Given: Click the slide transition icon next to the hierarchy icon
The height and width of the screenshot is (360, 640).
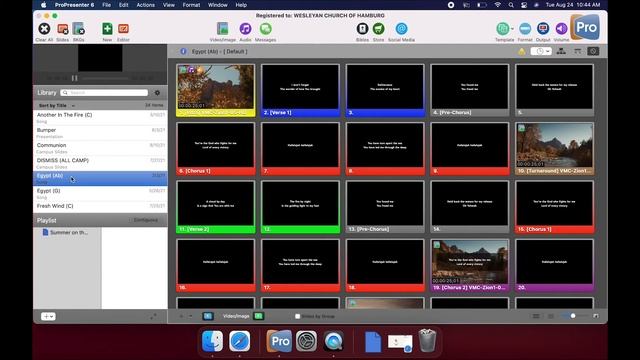Looking at the screenshot, I should (577, 51).
